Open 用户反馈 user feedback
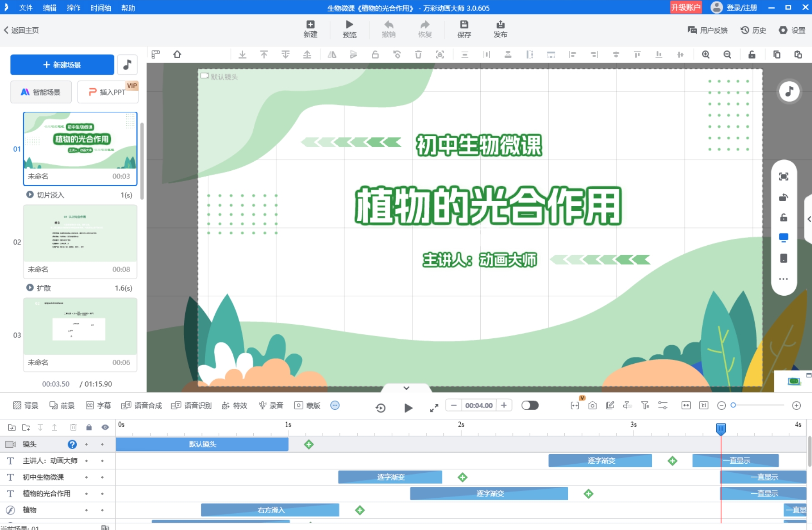Screen dimensions: 812x530 point(708,30)
